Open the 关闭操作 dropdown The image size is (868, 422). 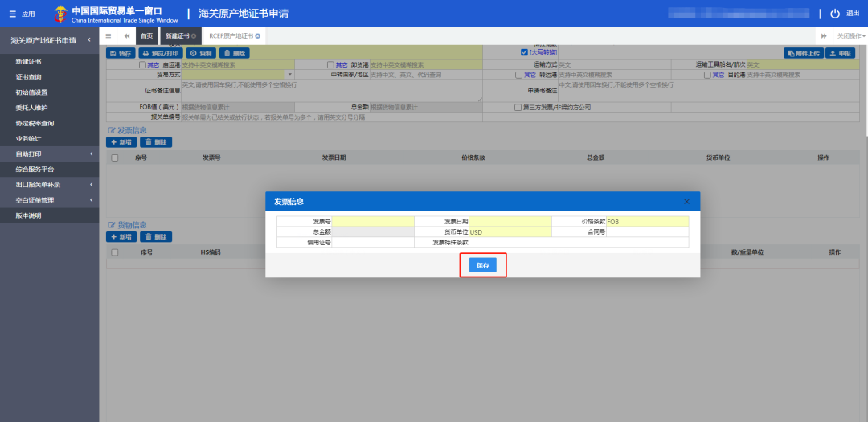851,36
